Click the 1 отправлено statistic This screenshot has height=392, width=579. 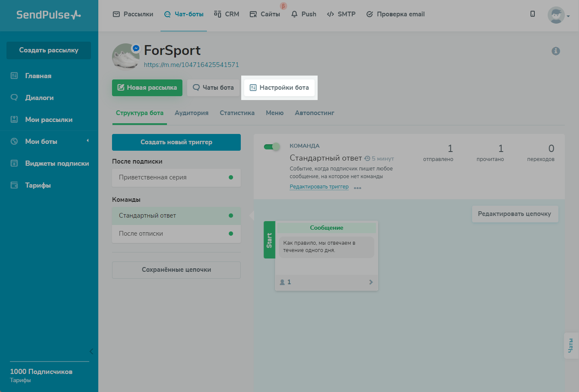pos(438,153)
